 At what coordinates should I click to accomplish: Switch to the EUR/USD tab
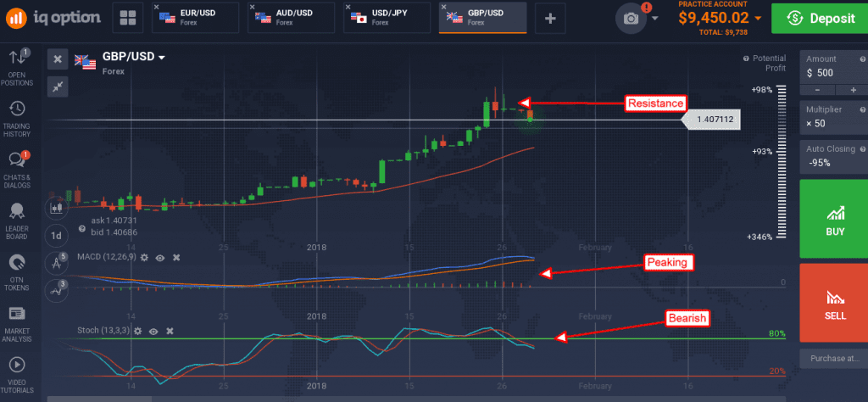[x=196, y=19]
